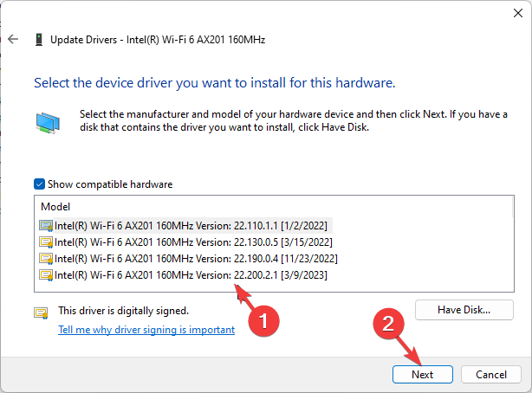Click the network computers icon
Screen dimensions: 532x393
click(48, 123)
